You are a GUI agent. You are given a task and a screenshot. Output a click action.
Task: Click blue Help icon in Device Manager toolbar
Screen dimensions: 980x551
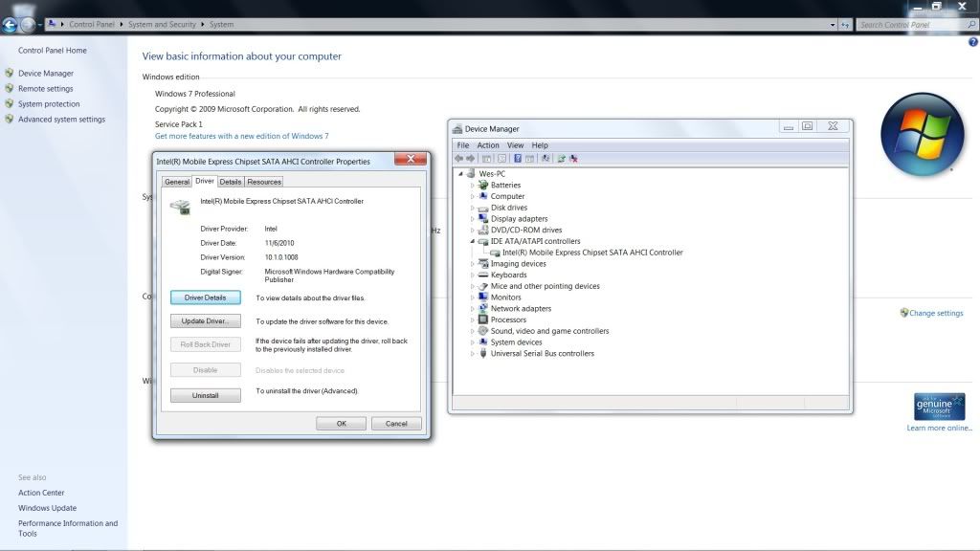518,159
